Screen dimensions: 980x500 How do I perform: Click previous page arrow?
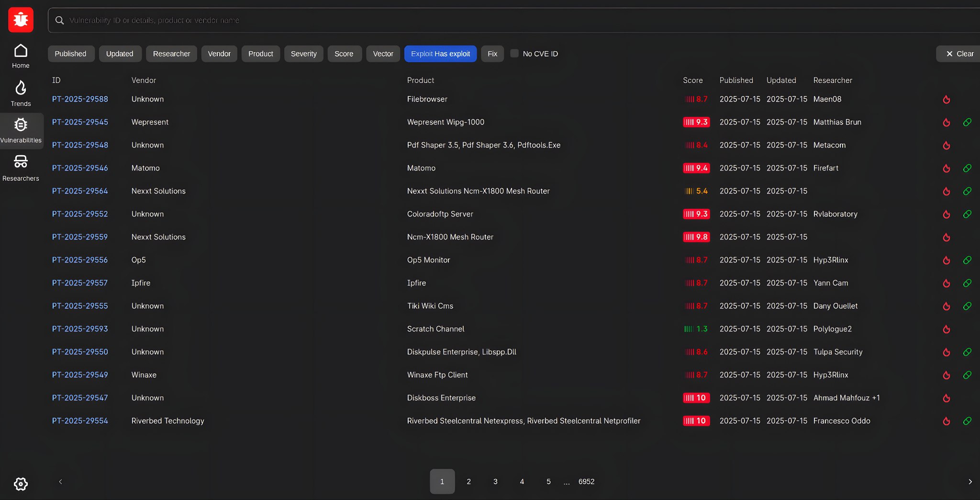point(60,481)
